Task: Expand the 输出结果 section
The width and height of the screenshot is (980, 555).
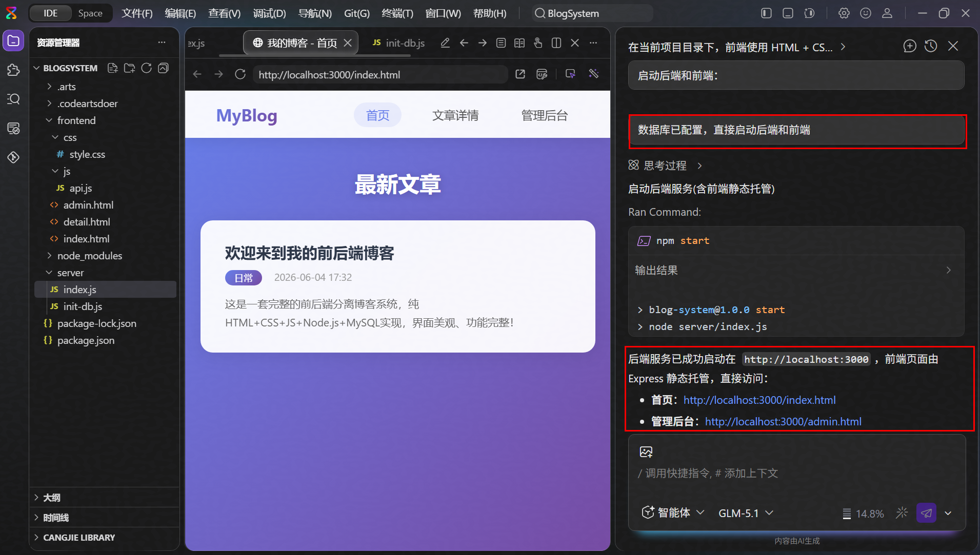Action: pyautogui.click(x=796, y=270)
